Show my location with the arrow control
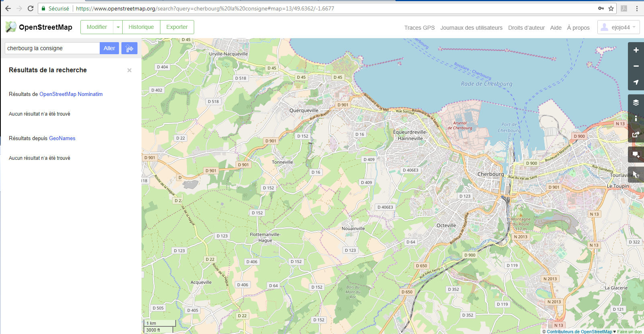 click(636, 82)
